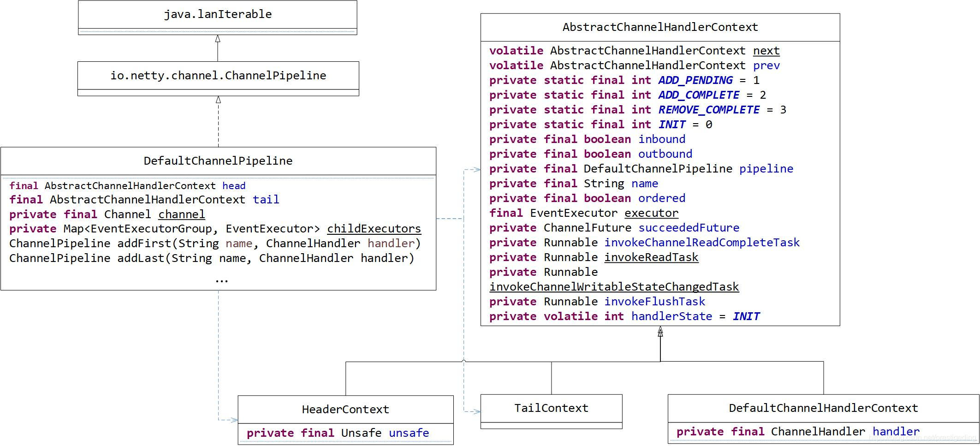Click the DefaultChannelHandlerContext class title
Screen dimensions: 980x446
point(823,408)
